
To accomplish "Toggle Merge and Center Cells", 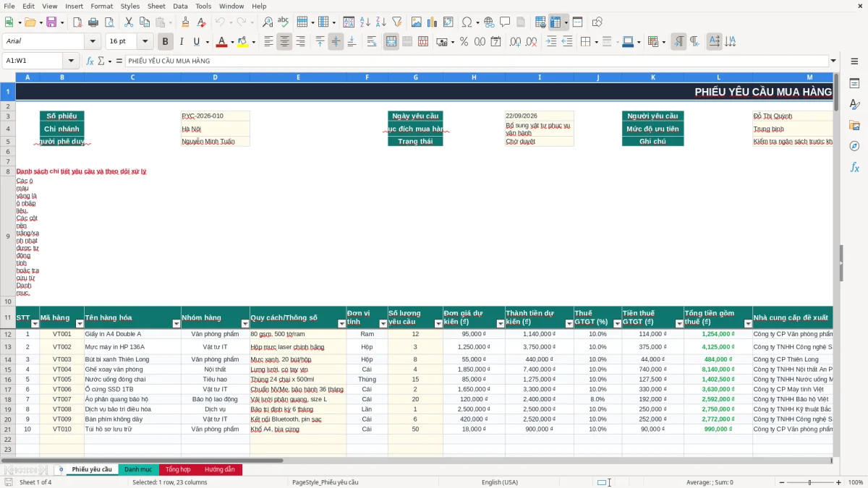I will tap(391, 42).
